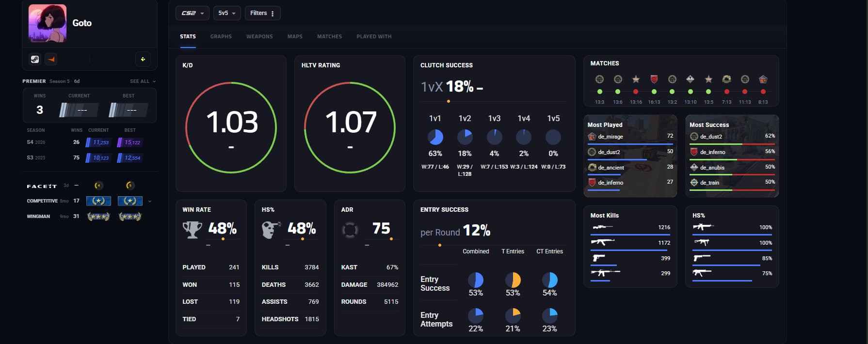Click the best Wingman rank badge
This screenshot has width=868, height=344.
pos(130,216)
